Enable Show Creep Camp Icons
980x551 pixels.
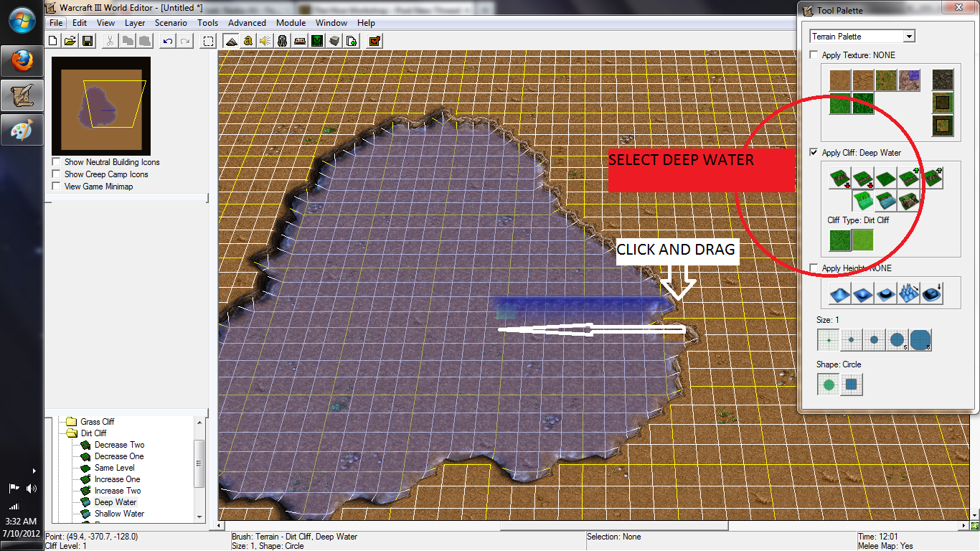56,174
